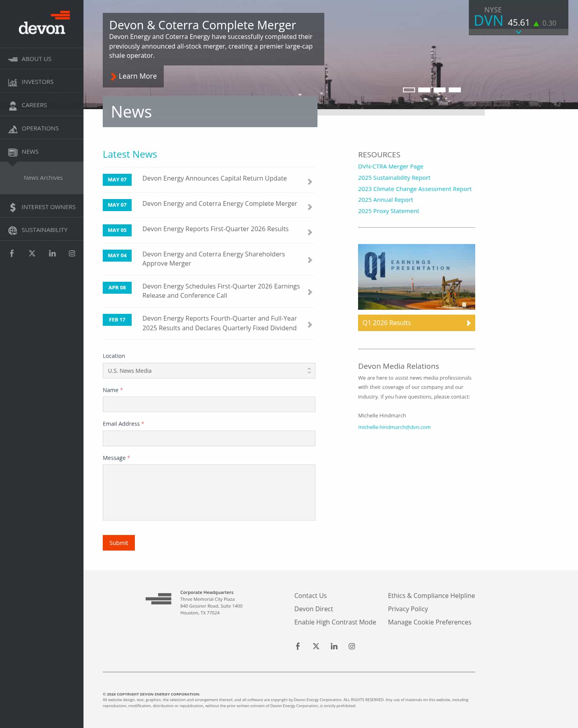This screenshot has width=578, height=728.
Task: Click the Sustainability globe icon
Action: point(13,230)
